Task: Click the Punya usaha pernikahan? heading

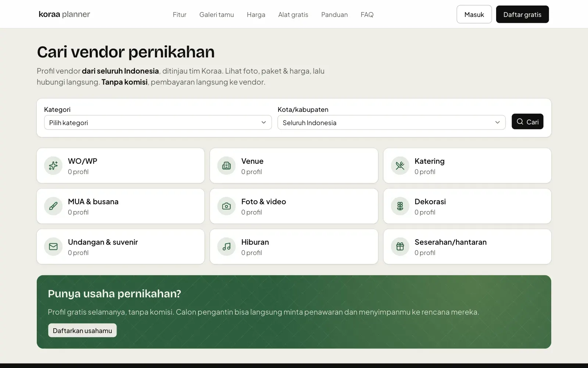Action: pyautogui.click(x=114, y=294)
